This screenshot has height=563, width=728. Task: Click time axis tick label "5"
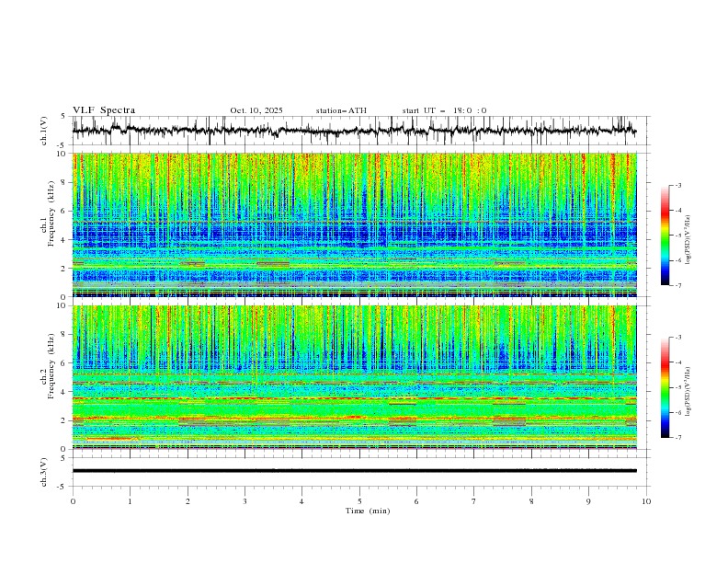359,501
